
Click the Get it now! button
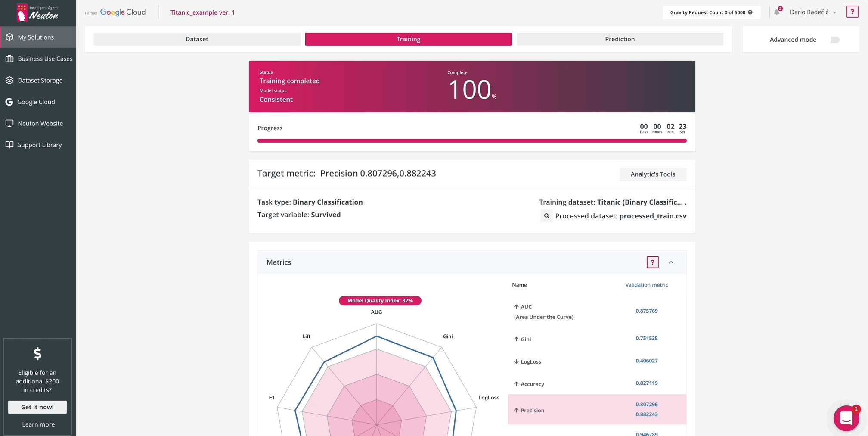(x=37, y=407)
